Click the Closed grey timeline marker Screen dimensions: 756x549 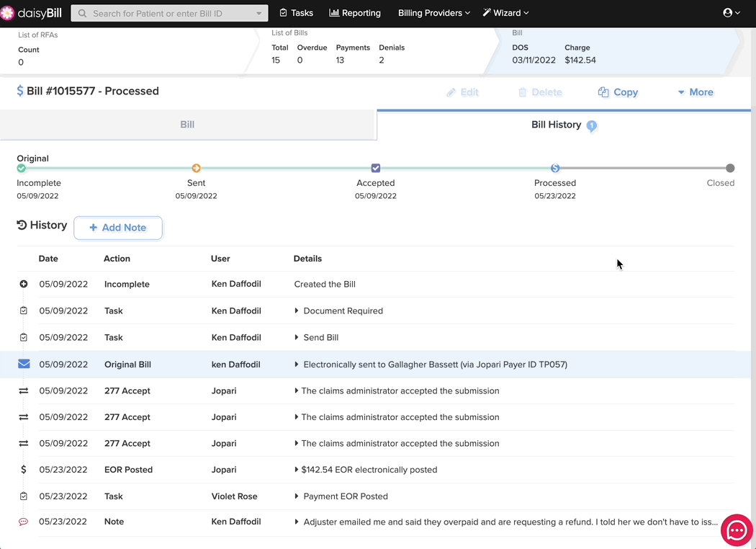[x=730, y=168]
